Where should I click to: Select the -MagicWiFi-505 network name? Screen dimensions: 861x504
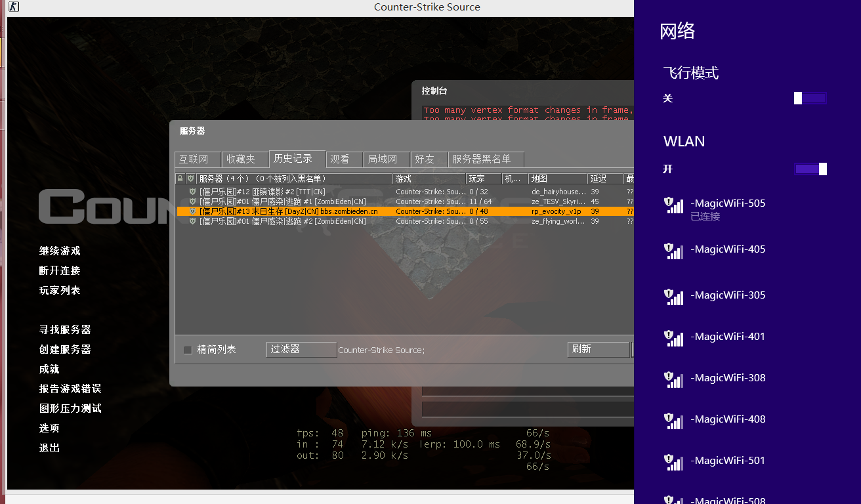tap(728, 203)
